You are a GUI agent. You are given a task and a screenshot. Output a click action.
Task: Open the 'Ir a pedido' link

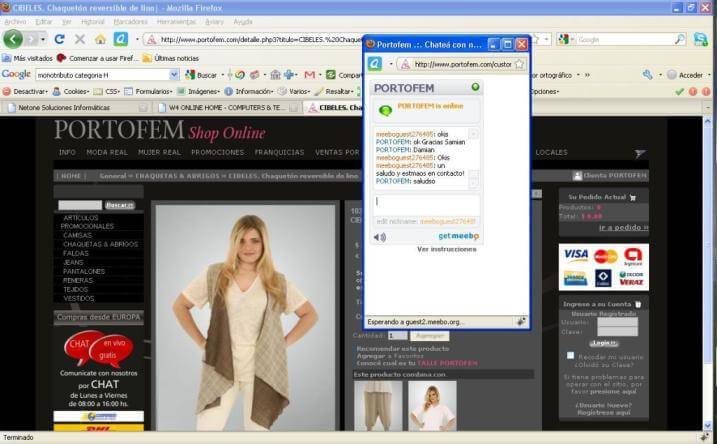[x=624, y=227]
